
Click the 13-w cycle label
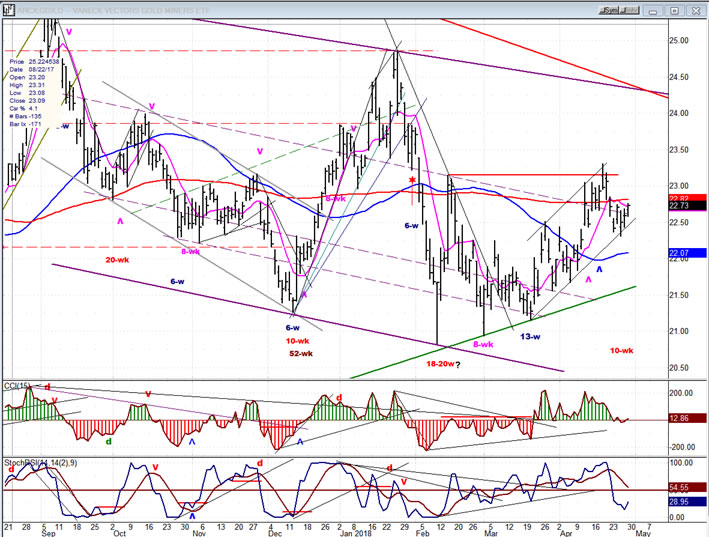coord(530,336)
